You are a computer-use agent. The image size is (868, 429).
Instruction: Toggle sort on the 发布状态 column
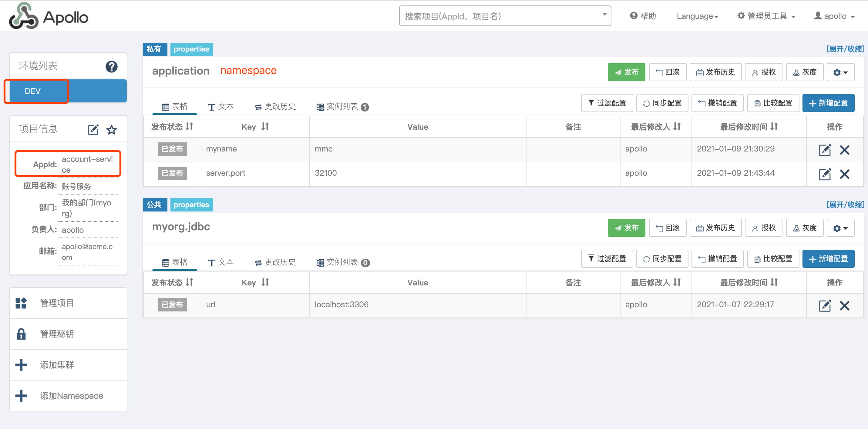coord(172,127)
